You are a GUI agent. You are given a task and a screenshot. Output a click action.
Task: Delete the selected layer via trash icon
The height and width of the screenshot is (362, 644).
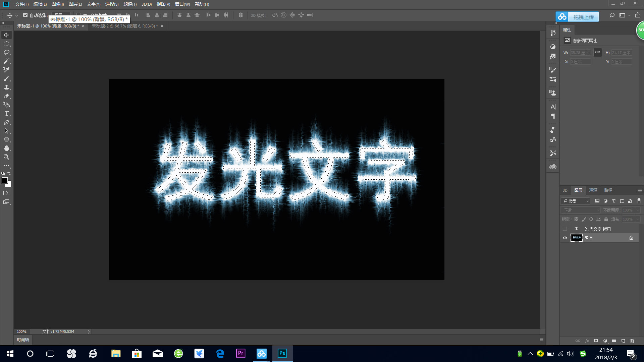632,341
